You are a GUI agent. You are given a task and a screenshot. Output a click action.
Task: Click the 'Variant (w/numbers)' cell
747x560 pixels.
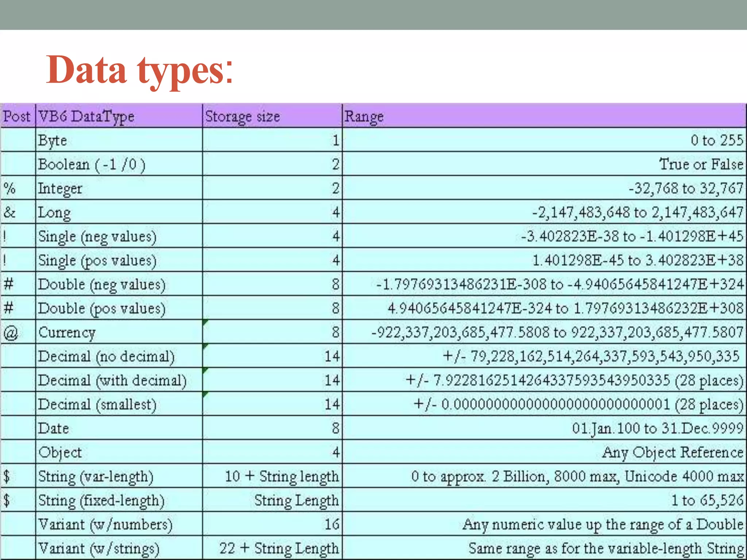(119, 524)
